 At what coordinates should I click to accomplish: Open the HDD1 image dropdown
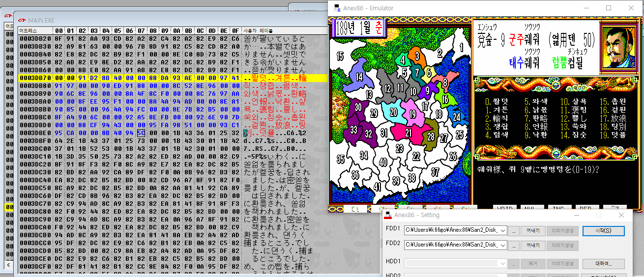coord(502,263)
